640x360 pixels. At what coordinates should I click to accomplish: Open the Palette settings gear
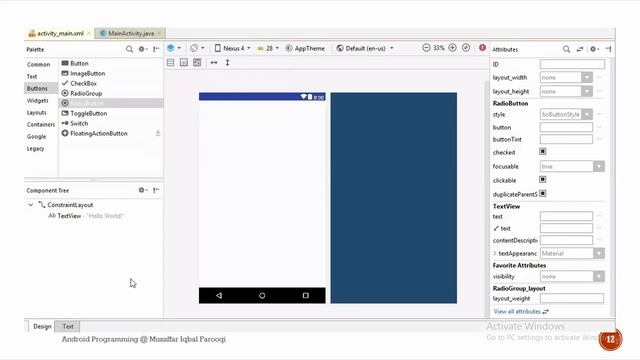142,49
